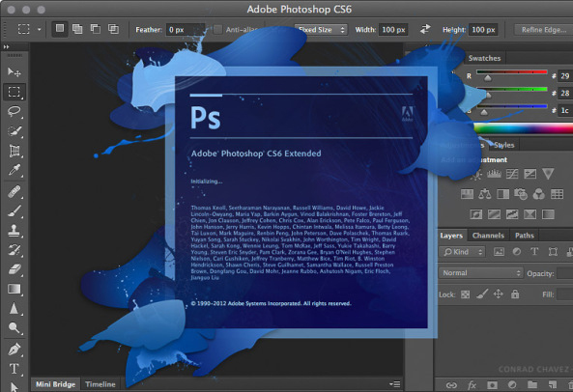Open the Kind filter dropdown

pos(462,252)
